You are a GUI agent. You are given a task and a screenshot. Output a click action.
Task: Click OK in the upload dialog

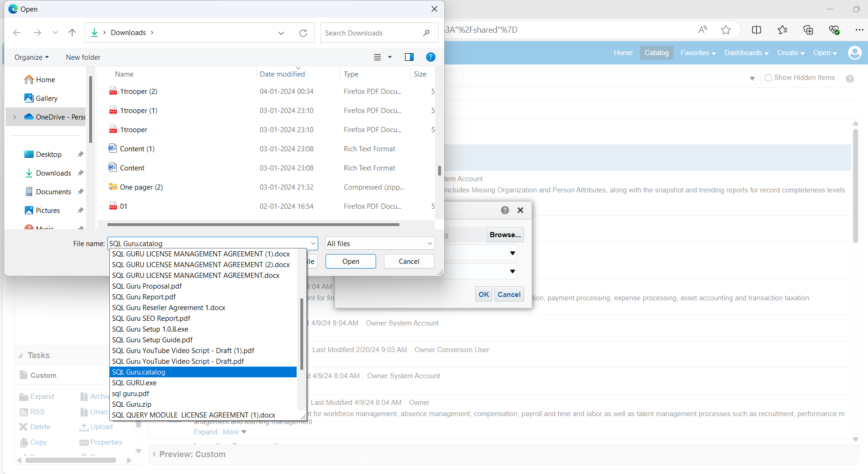tap(484, 295)
